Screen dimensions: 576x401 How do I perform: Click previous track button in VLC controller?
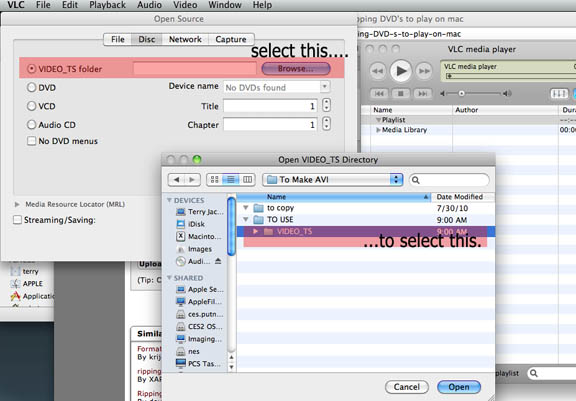coord(379,94)
